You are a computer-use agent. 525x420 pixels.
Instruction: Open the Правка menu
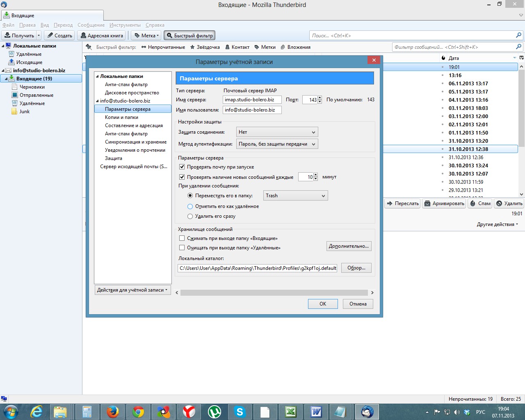coord(27,25)
